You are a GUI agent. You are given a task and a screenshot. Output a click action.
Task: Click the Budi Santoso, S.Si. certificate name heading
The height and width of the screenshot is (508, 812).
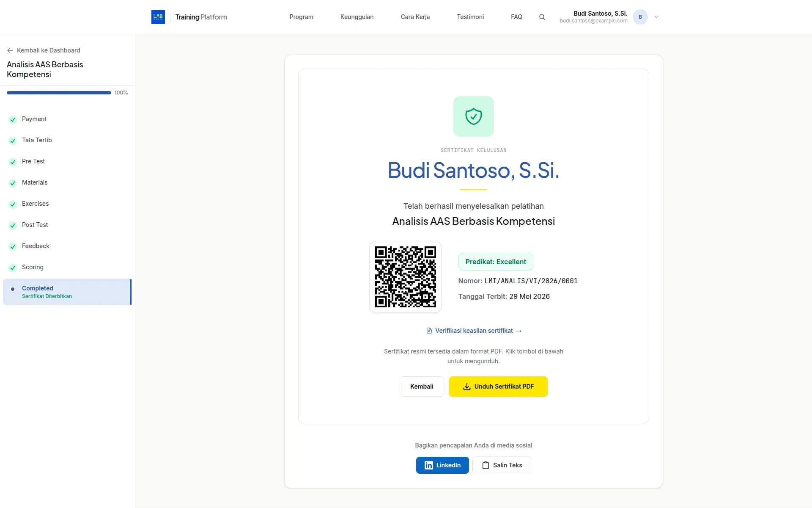coord(474,170)
